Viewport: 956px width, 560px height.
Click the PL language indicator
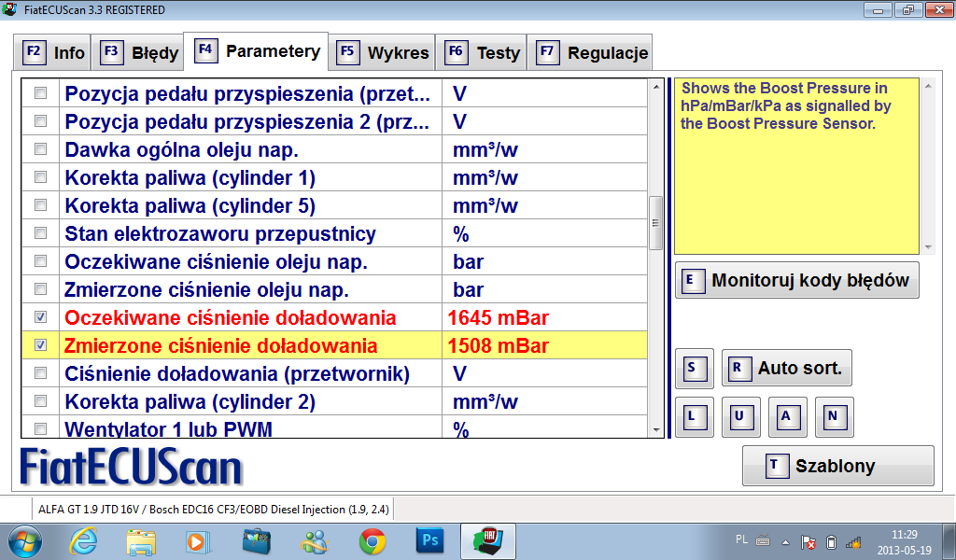coord(741,539)
